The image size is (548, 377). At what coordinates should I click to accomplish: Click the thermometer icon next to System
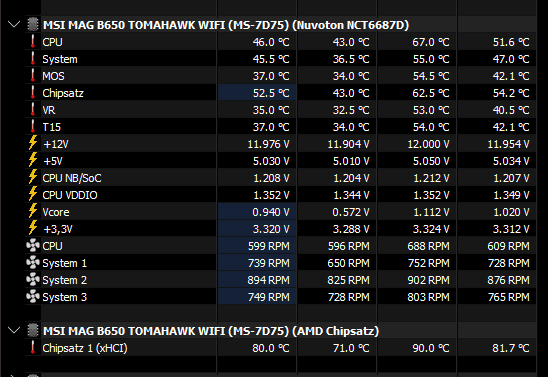click(x=33, y=59)
